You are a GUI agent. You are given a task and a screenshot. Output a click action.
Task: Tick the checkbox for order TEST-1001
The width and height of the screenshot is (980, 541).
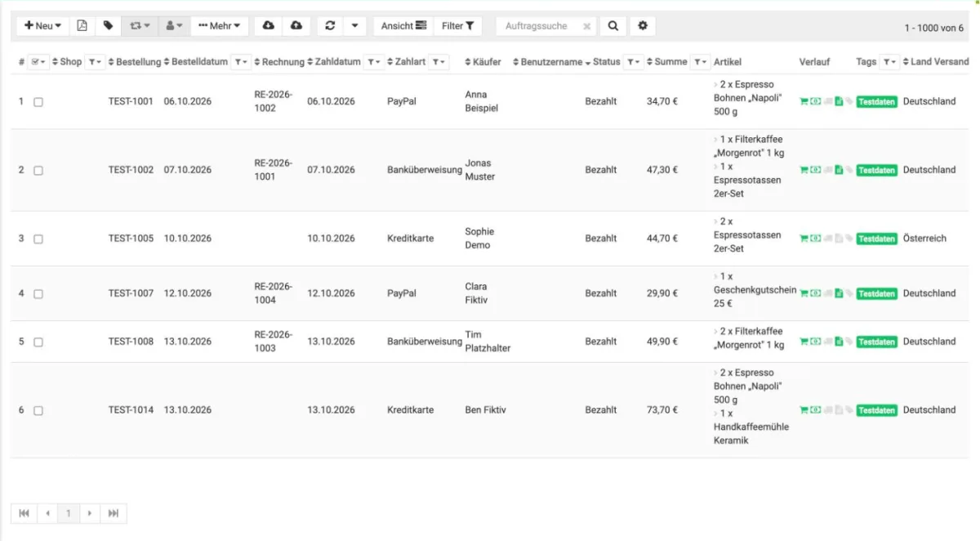pos(38,102)
